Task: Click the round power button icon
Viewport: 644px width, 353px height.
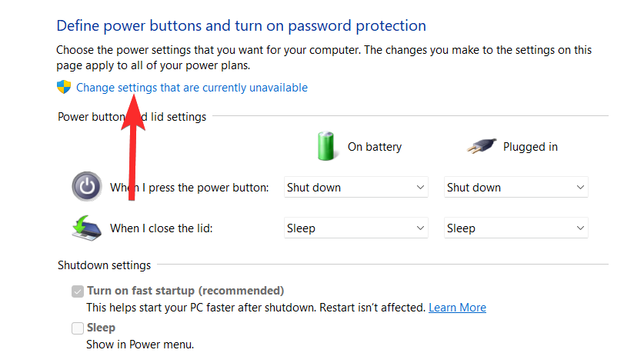Action: tap(87, 186)
